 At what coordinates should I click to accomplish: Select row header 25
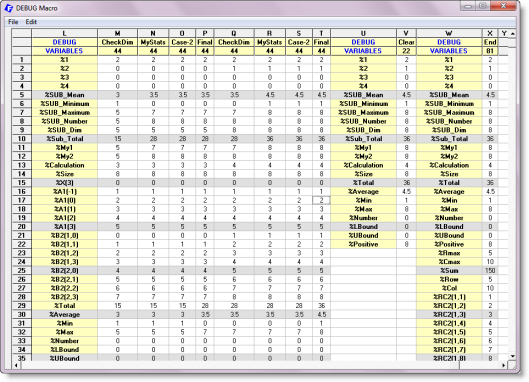click(x=22, y=270)
